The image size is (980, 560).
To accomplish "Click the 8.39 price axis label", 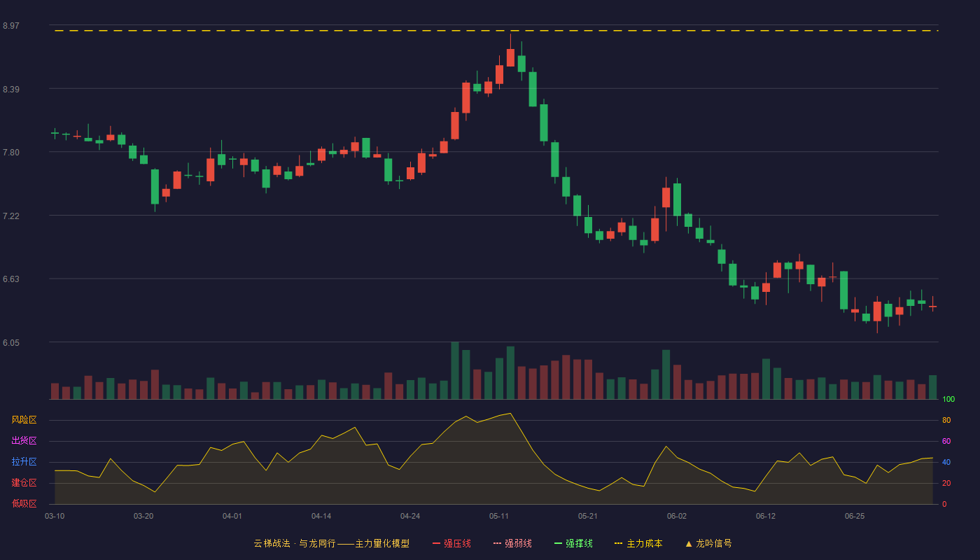I will coord(11,89).
